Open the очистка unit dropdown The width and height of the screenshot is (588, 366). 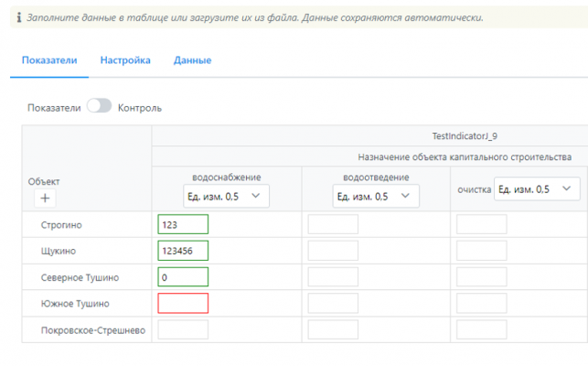coord(537,188)
